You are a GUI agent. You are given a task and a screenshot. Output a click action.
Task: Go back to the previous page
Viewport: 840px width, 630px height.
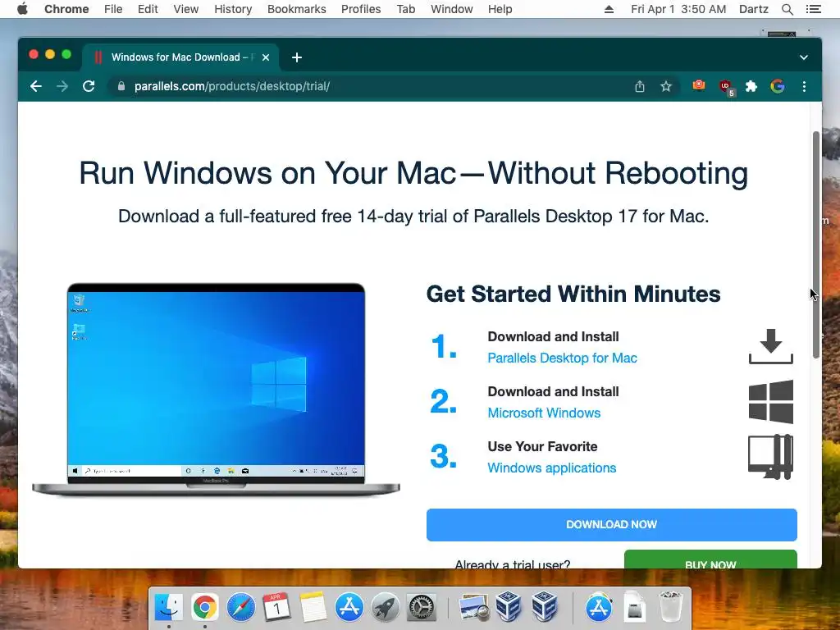coord(36,86)
